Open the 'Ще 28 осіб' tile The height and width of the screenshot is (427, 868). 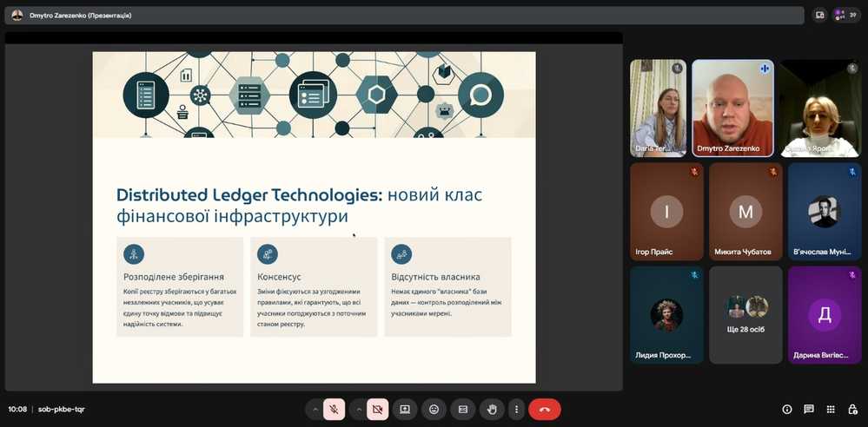[745, 314]
